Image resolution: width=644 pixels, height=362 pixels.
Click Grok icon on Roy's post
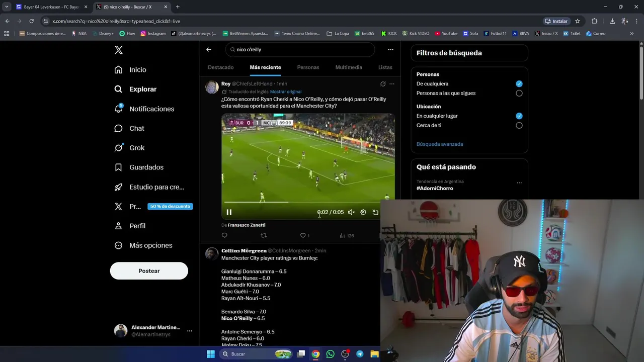pos(383,84)
